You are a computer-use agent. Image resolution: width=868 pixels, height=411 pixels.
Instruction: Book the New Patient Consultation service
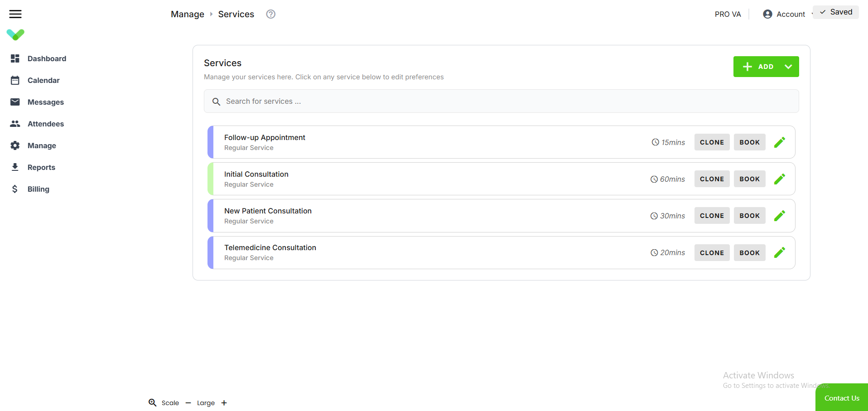click(750, 216)
